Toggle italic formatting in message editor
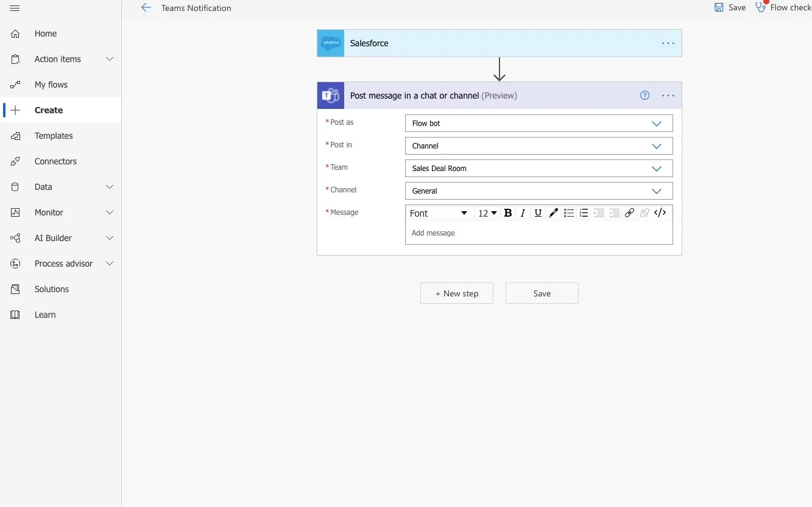The height and width of the screenshot is (507, 812). point(523,213)
